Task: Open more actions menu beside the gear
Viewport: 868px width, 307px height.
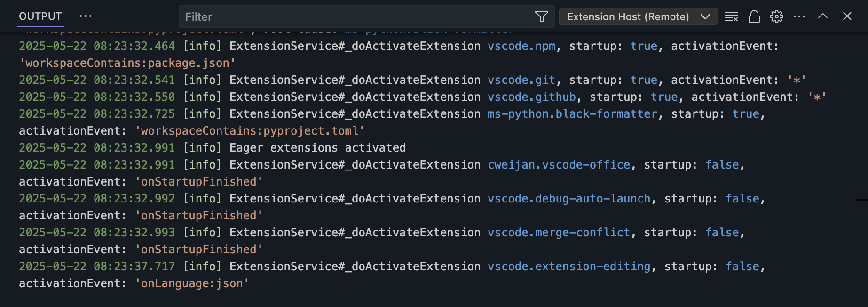Action: tap(799, 17)
